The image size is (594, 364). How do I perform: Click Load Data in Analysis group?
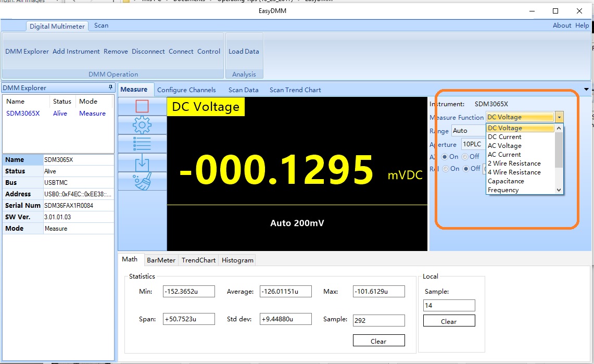(x=244, y=52)
